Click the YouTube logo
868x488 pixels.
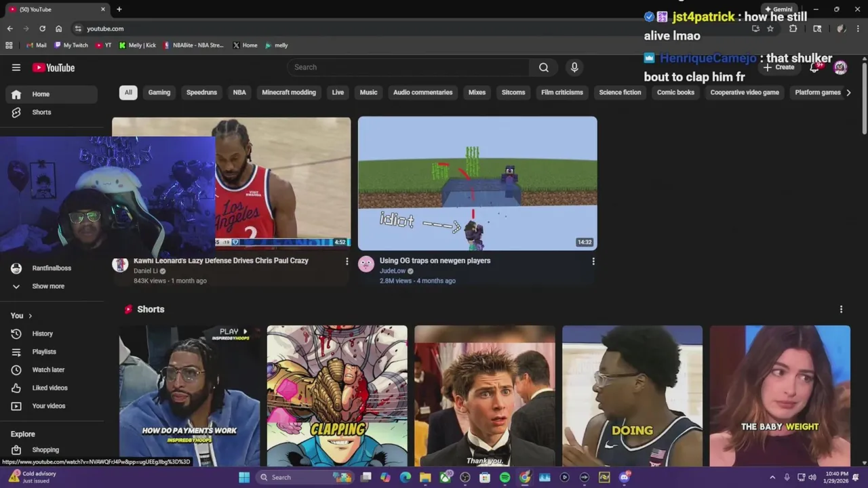tap(54, 67)
